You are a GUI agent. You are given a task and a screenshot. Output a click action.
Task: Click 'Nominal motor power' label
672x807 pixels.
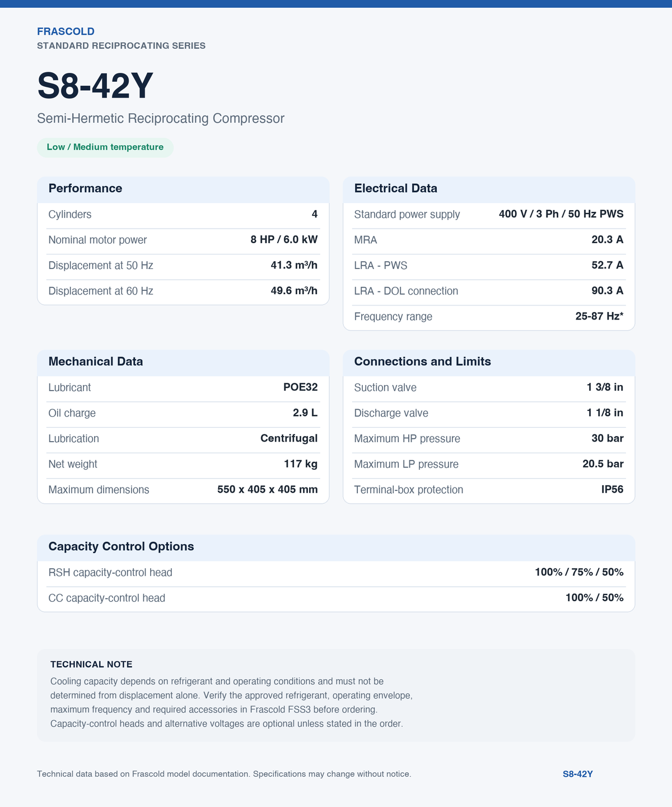97,240
